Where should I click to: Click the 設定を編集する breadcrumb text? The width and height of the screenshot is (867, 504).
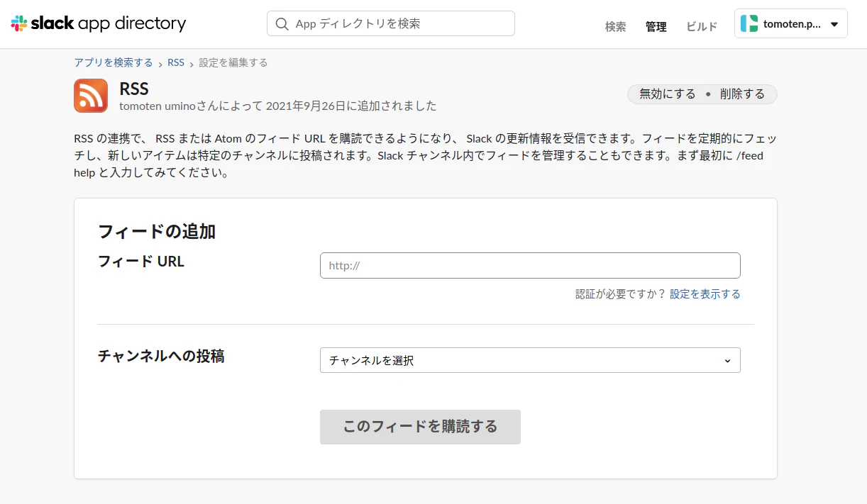pyautogui.click(x=233, y=62)
